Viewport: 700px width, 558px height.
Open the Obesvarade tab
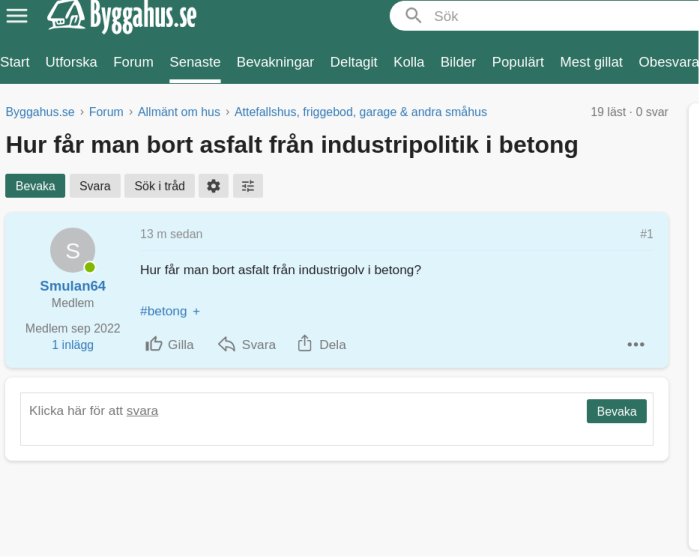[668, 62]
